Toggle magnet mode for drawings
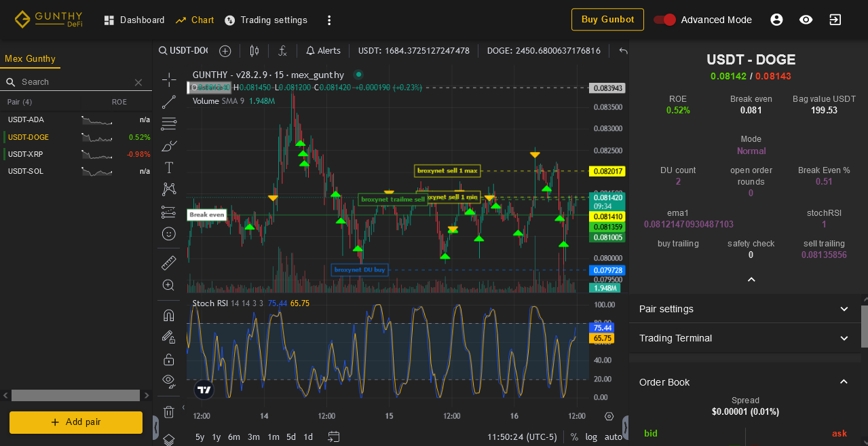868x446 pixels. point(169,315)
